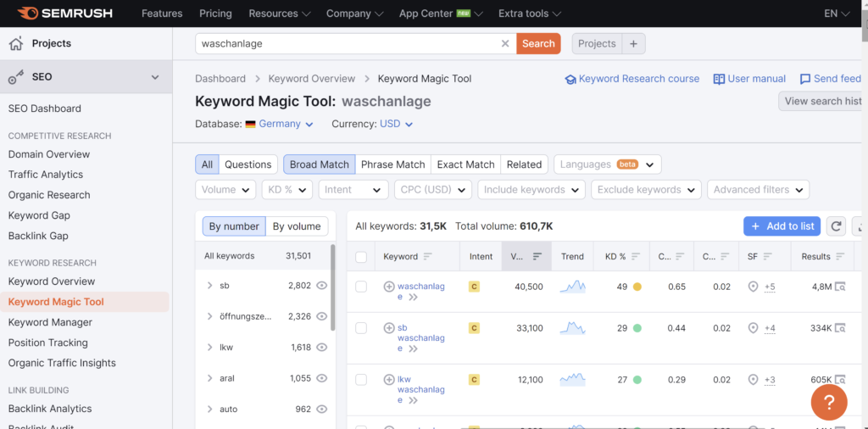Expand the sb keyword group chevron

point(210,286)
